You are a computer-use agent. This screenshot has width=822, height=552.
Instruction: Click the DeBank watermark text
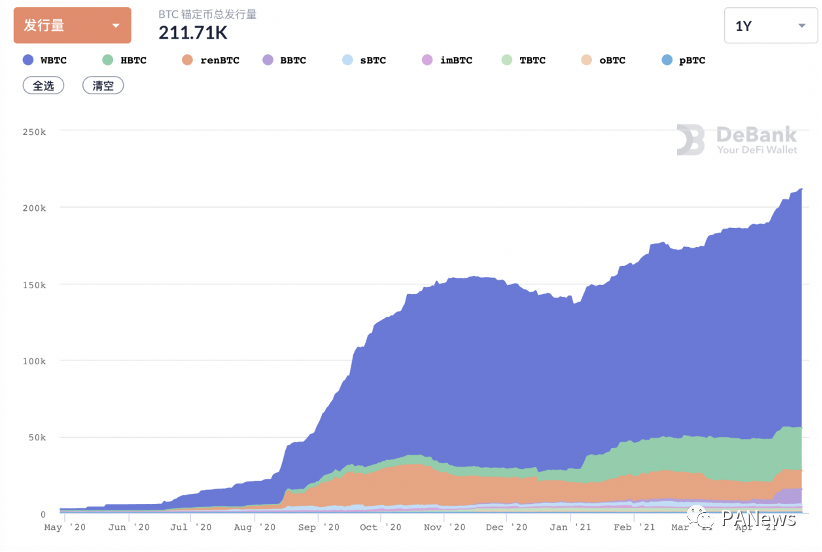point(756,135)
